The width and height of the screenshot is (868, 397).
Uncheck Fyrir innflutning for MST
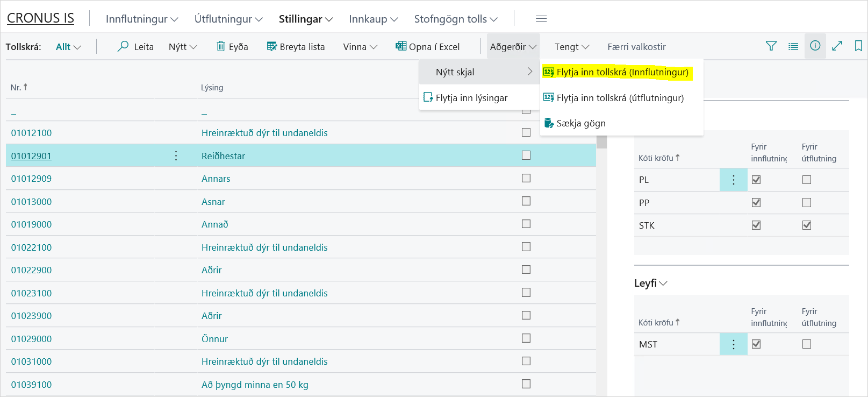(756, 344)
